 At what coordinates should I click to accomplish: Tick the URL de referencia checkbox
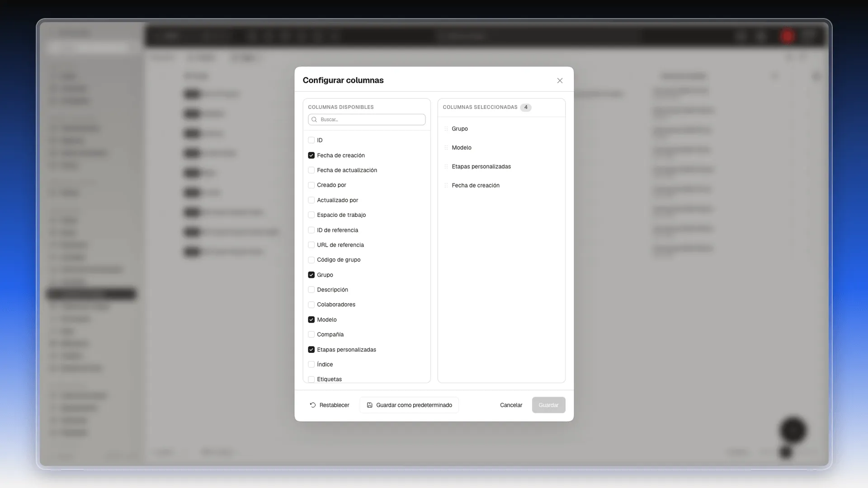(x=311, y=245)
